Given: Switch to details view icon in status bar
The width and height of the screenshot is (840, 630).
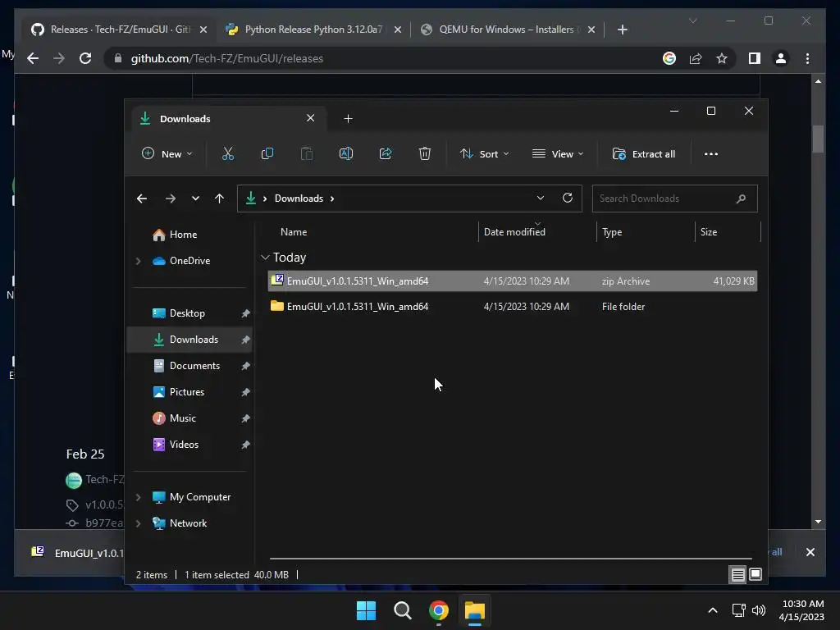Looking at the screenshot, I should (737, 575).
